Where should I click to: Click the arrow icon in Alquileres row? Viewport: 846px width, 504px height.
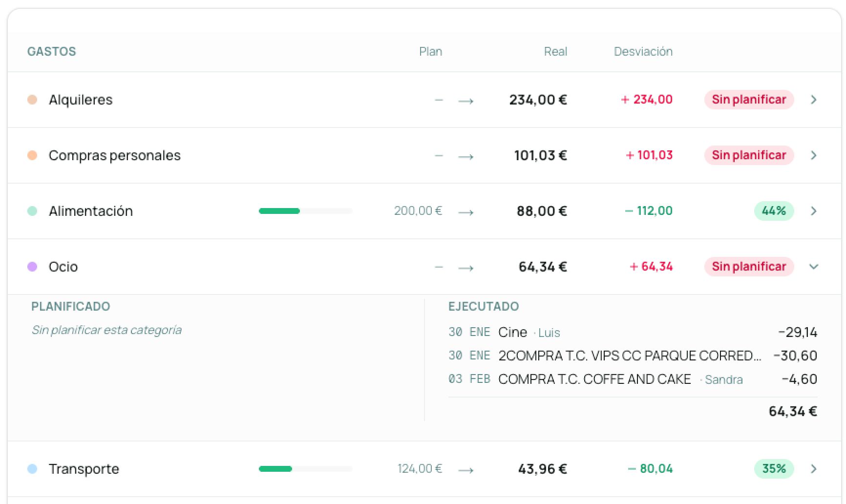466,101
